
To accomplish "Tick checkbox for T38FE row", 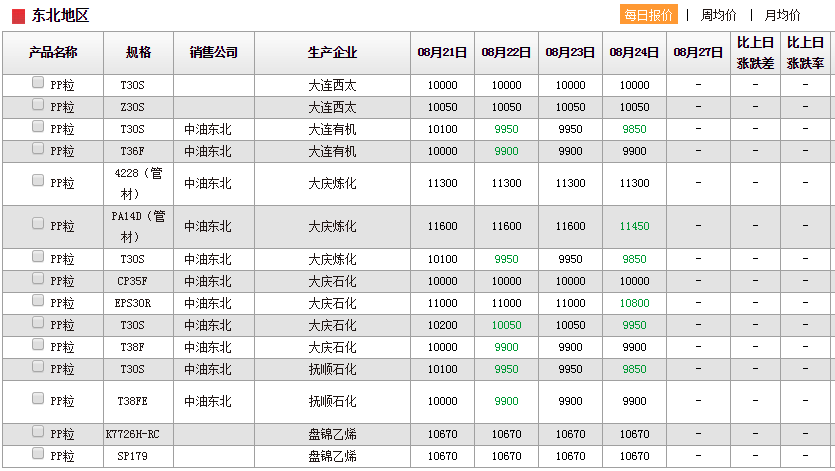I will point(38,398).
